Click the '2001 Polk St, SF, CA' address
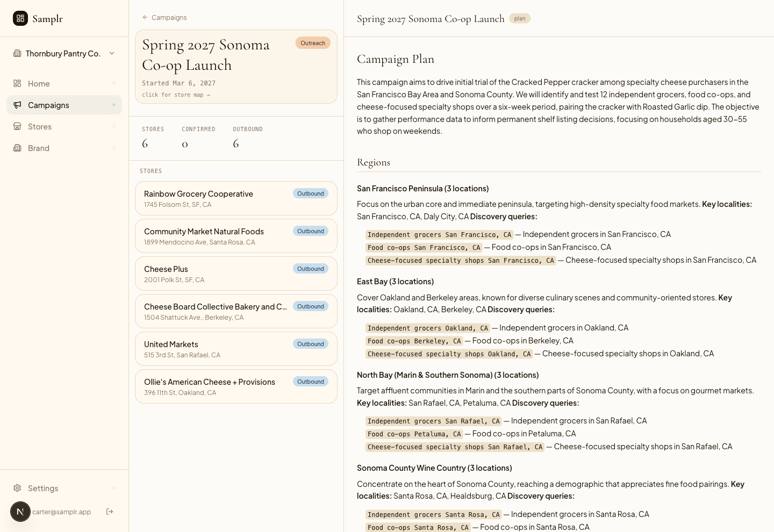774x532 pixels. click(x=174, y=280)
